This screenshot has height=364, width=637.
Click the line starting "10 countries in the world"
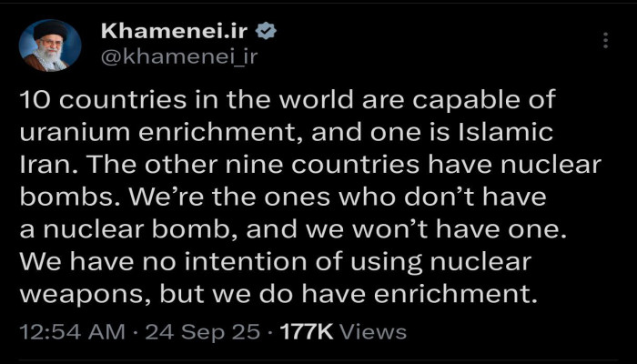point(288,100)
